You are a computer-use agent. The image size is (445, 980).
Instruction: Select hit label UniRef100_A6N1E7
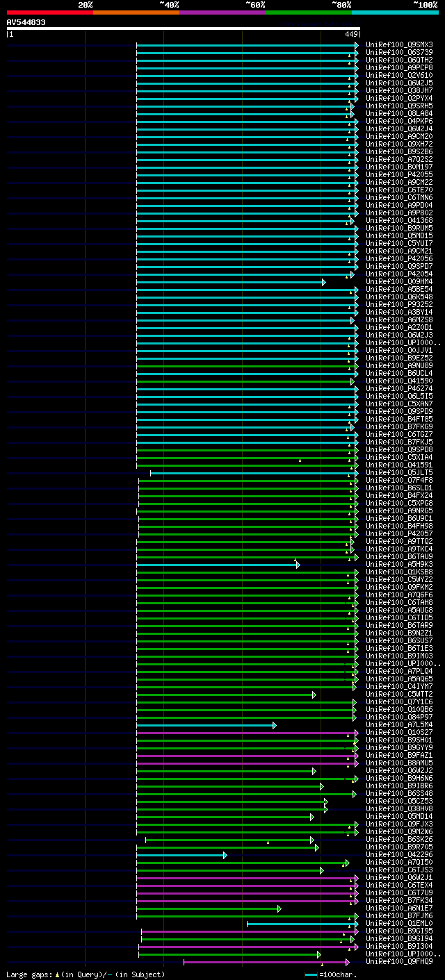point(398,908)
